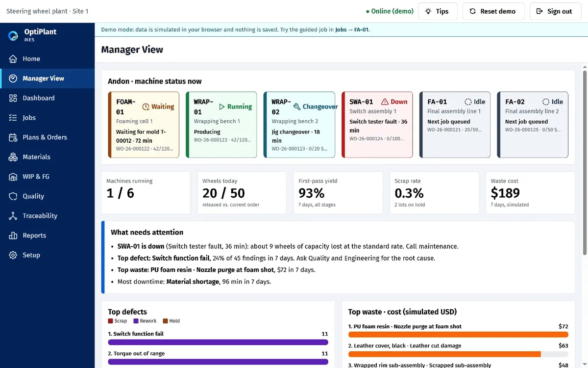The height and width of the screenshot is (368, 588).
Task: Click the brown Hold legend swatch
Action: coord(165,321)
